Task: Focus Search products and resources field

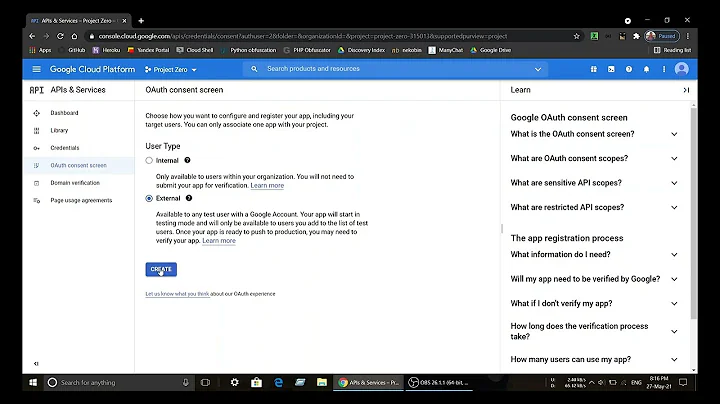Action: coord(397,69)
